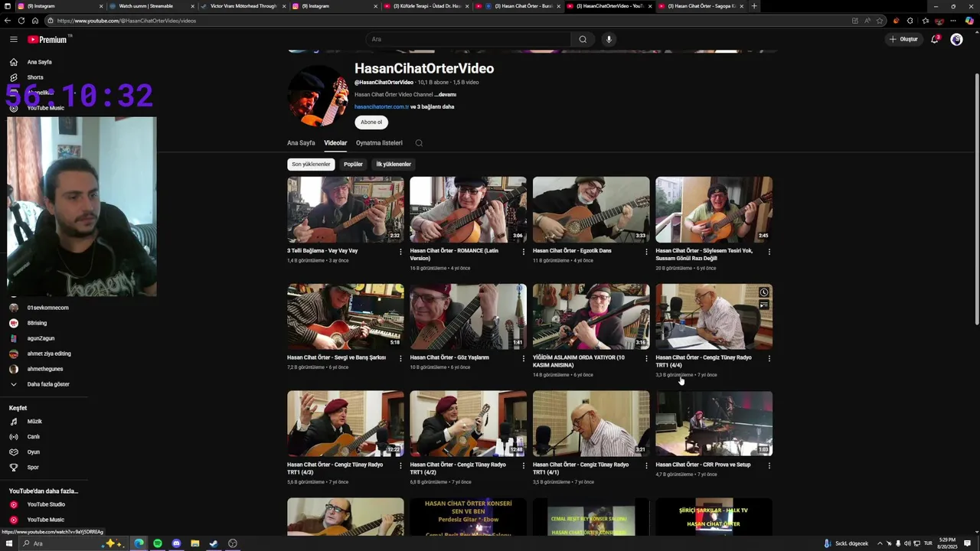The width and height of the screenshot is (980, 551).
Task: Open the browser extensions puzzle icon
Action: (x=910, y=21)
